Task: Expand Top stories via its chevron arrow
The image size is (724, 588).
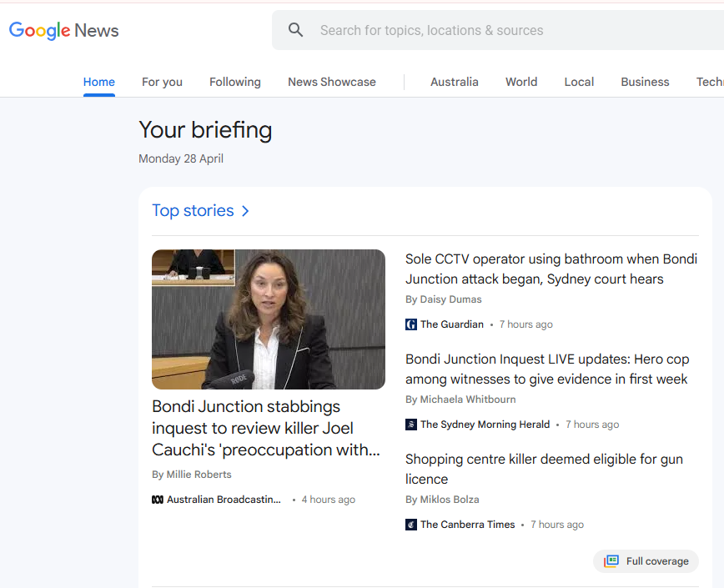Action: click(x=244, y=211)
